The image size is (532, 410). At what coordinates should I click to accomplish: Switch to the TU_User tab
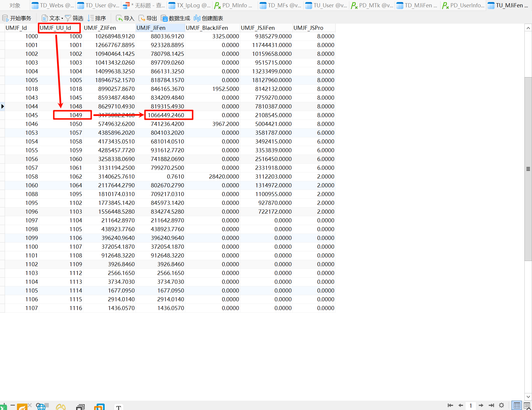click(x=327, y=6)
